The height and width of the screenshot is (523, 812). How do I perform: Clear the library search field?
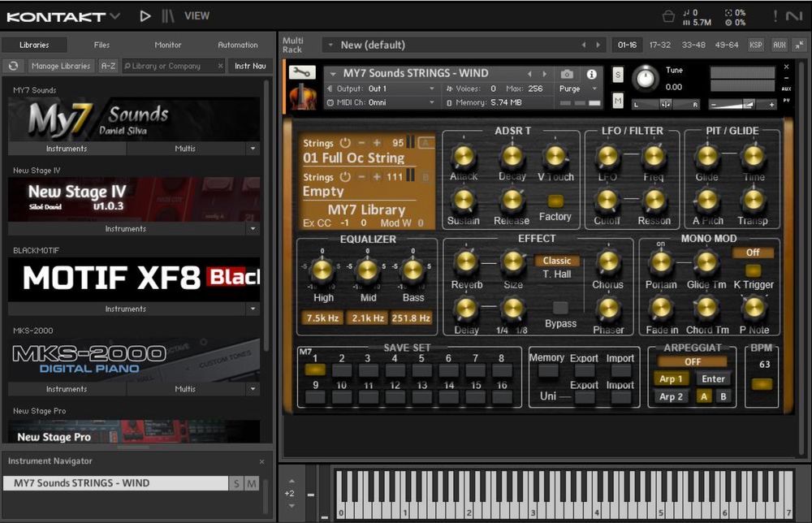pyautogui.click(x=220, y=66)
